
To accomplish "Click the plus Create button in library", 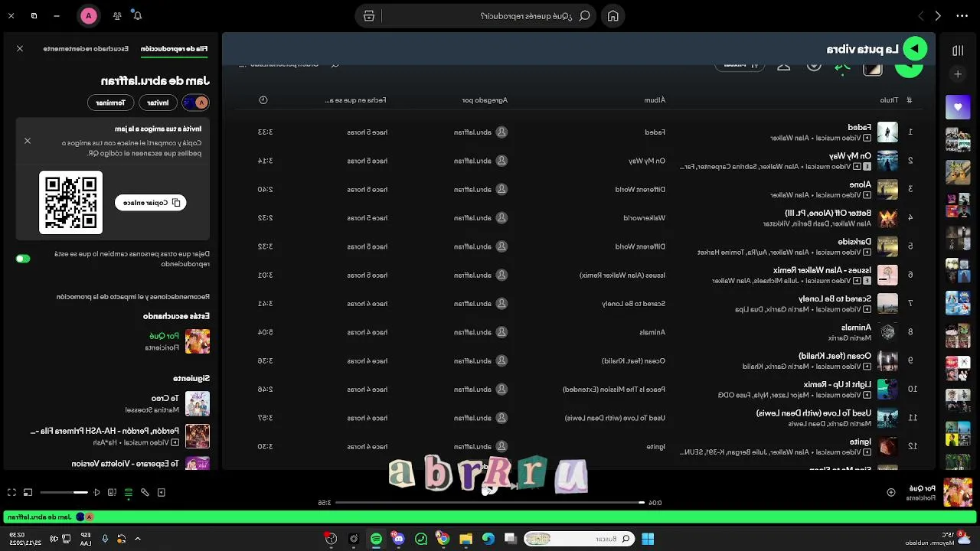I will pos(958,74).
